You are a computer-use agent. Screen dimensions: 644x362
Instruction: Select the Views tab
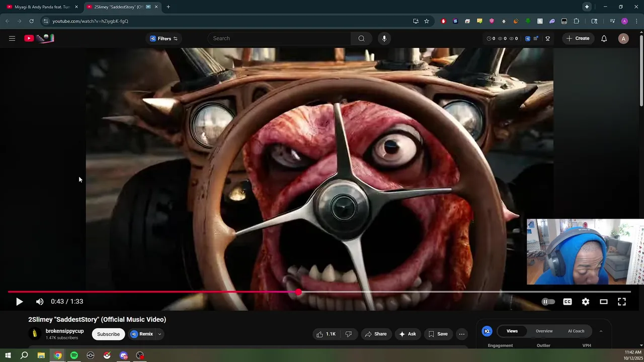pos(512,331)
